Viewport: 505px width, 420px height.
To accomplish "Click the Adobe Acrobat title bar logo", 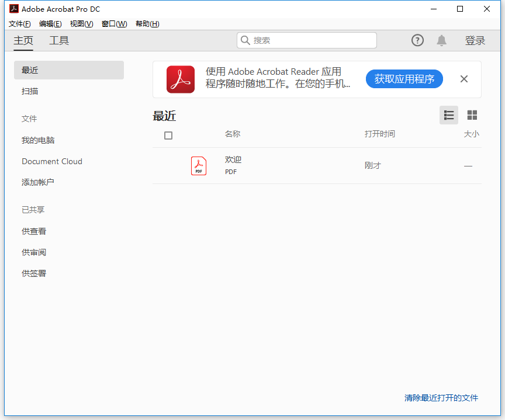I will [x=14, y=9].
